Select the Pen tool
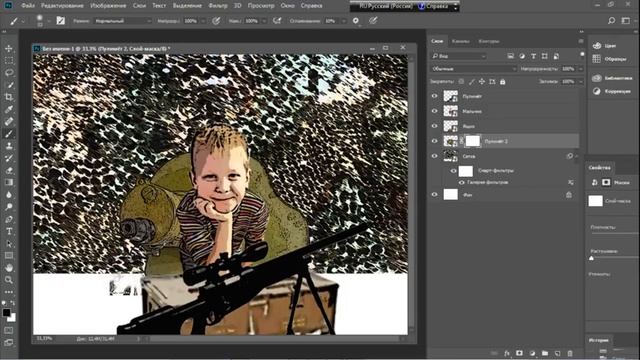 pos(9,219)
